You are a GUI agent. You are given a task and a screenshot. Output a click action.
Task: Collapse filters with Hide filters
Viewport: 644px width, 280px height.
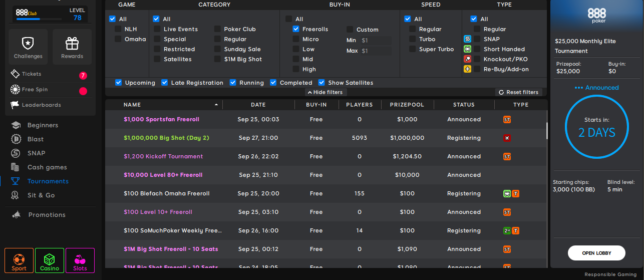tap(326, 92)
